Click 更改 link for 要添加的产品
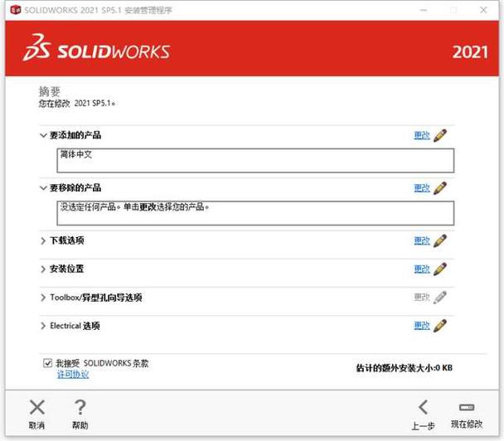This screenshot has width=504, height=441. click(x=422, y=135)
